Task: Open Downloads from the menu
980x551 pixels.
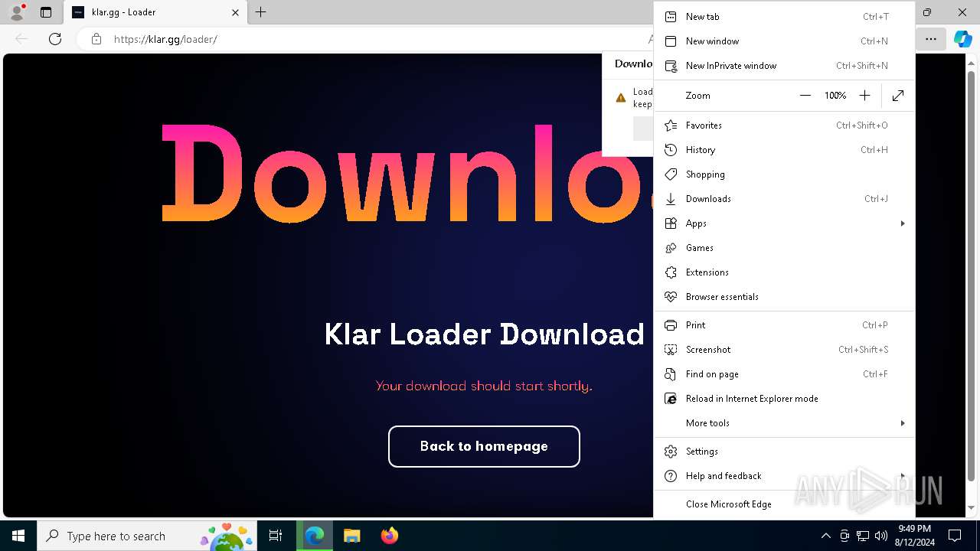Action: (x=785, y=199)
